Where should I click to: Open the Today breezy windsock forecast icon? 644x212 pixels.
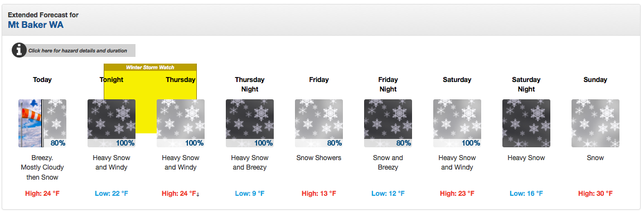(42, 123)
